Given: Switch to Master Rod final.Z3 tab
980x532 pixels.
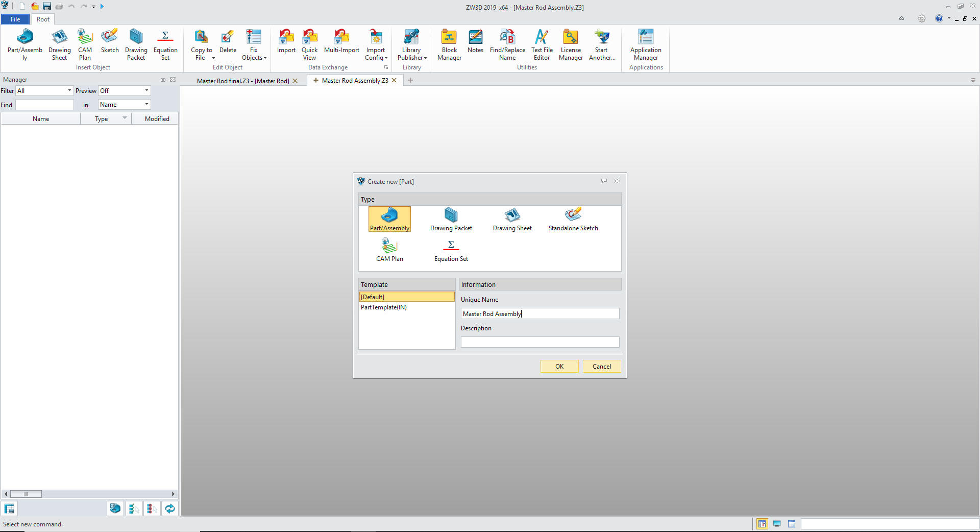Looking at the screenshot, I should pos(242,81).
